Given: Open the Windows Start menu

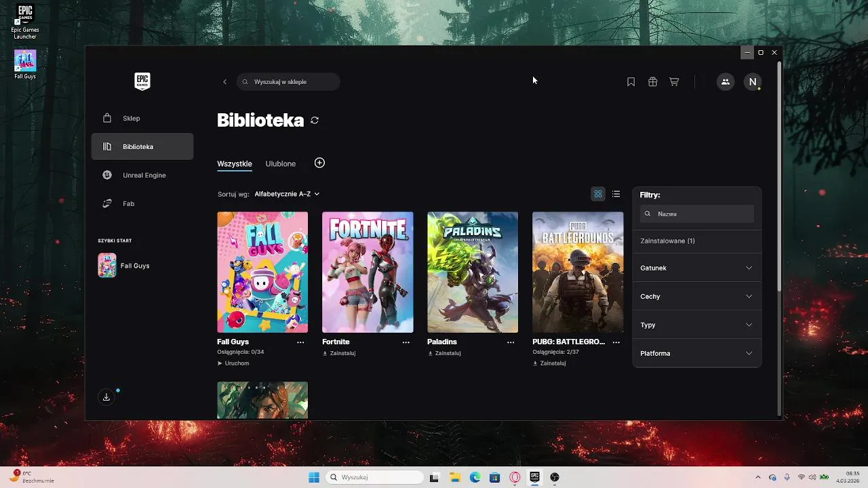Looking at the screenshot, I should click(314, 477).
